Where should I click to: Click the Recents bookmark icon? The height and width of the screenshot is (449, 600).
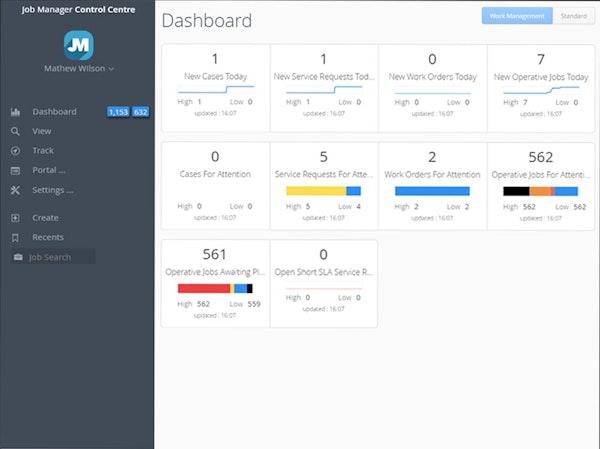tap(15, 238)
